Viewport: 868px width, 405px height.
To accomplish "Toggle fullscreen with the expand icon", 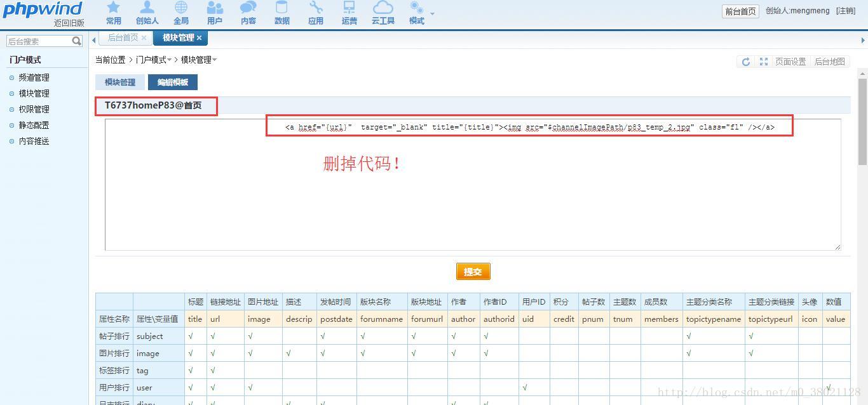I will (764, 62).
